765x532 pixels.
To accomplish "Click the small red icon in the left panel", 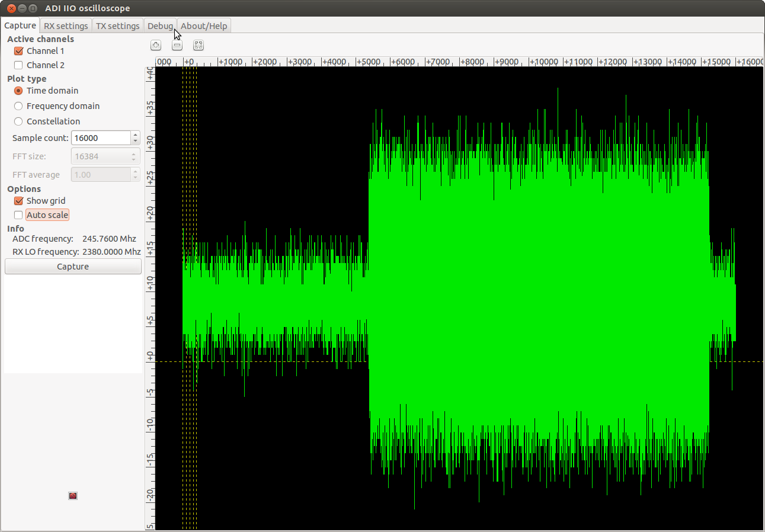I will coord(73,496).
